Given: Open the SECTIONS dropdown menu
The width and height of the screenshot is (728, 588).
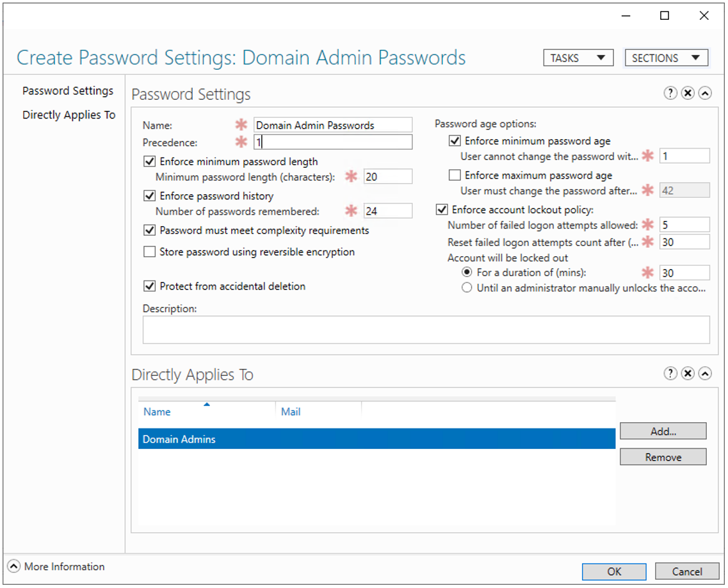Looking at the screenshot, I should [666, 58].
